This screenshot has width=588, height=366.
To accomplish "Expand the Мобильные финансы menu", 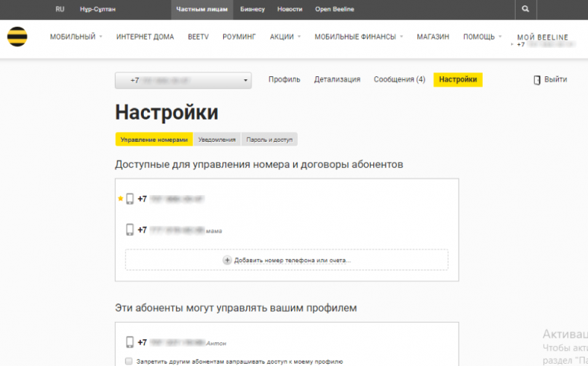I will (358, 37).
